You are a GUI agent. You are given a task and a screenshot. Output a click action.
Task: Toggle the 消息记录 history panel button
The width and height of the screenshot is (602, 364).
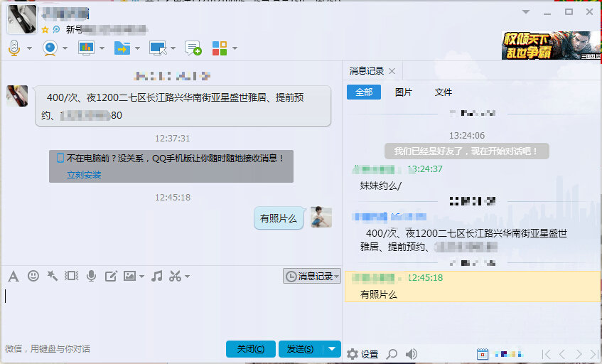tap(311, 276)
